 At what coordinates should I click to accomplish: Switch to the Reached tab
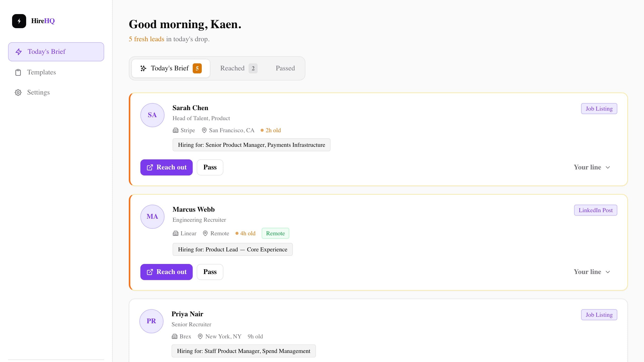(x=239, y=68)
